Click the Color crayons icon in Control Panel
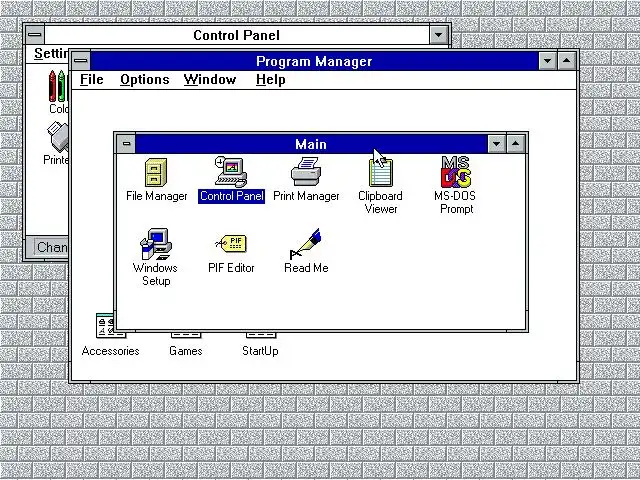 tap(57, 92)
